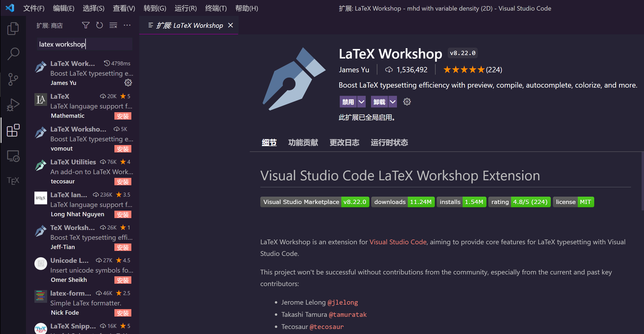Open the dropdown next to 禁用 button
This screenshot has width=644, height=334.
[x=361, y=101]
